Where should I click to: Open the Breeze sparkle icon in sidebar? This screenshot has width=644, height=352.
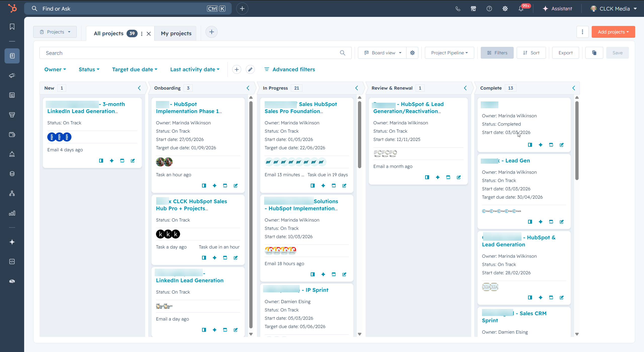point(12,242)
